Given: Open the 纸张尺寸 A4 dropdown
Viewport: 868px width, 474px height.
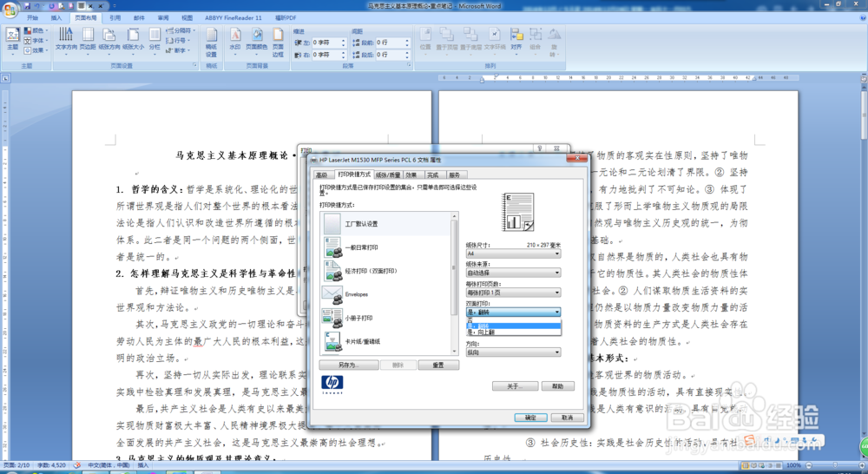Looking at the screenshot, I should click(x=513, y=253).
